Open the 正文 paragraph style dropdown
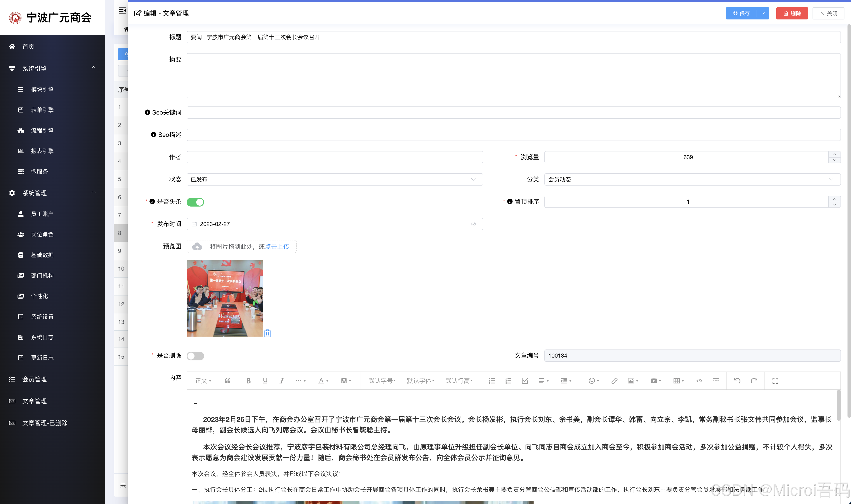851x504 pixels. click(203, 380)
